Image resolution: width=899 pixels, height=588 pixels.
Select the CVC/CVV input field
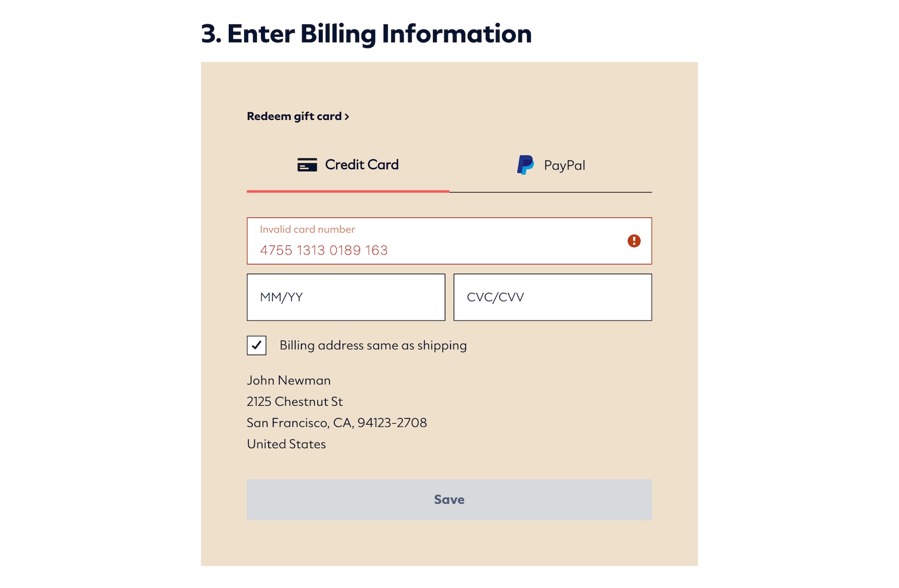point(552,297)
